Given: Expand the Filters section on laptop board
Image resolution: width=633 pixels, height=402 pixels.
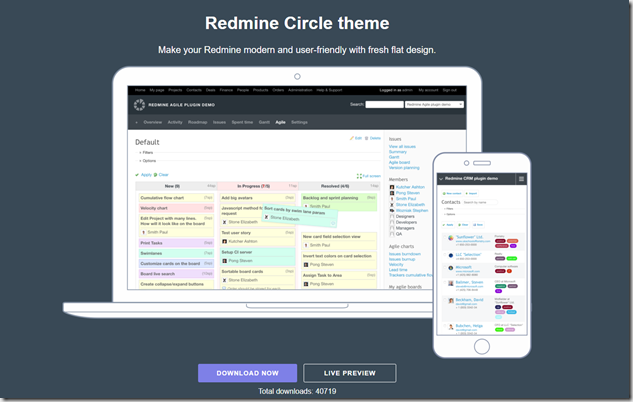Looking at the screenshot, I should [x=146, y=153].
